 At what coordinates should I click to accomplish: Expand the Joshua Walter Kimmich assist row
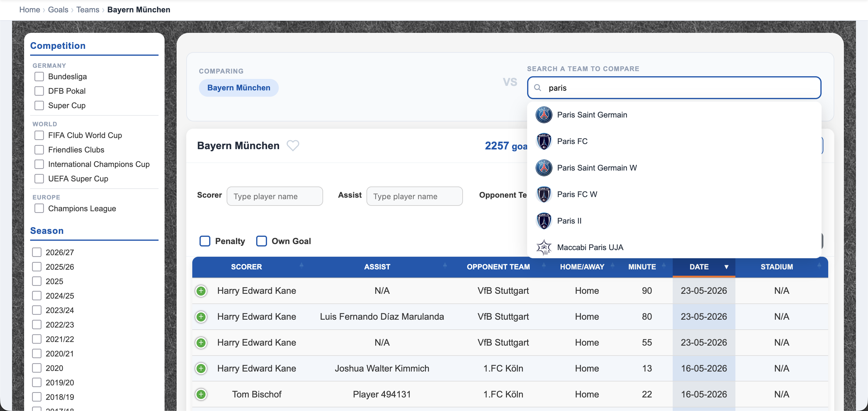[201, 369]
